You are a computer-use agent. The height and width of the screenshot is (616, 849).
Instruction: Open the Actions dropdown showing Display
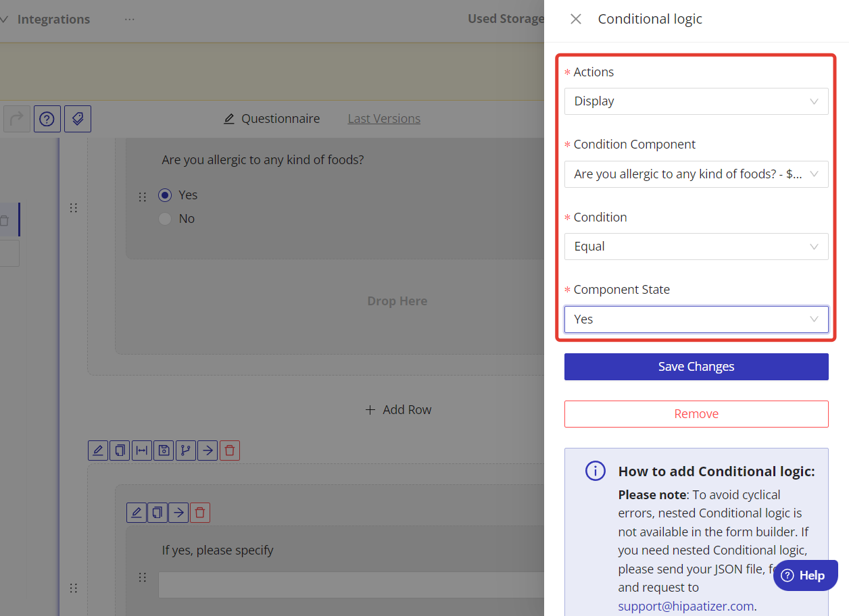[x=696, y=101]
